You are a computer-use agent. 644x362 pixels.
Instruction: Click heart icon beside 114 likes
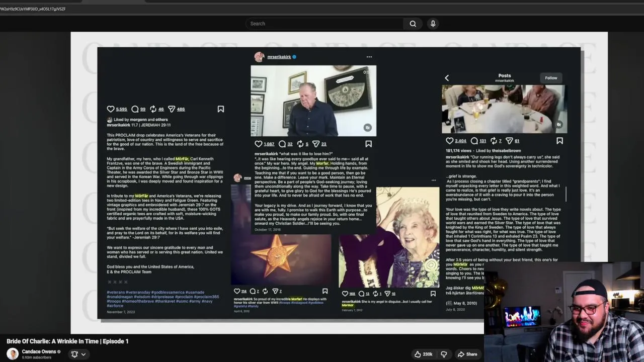[237, 291]
